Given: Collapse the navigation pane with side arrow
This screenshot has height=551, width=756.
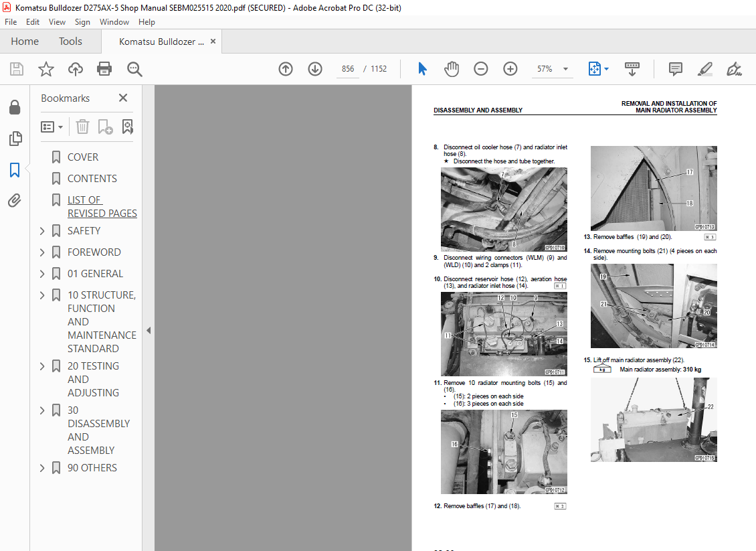Looking at the screenshot, I should tap(149, 331).
